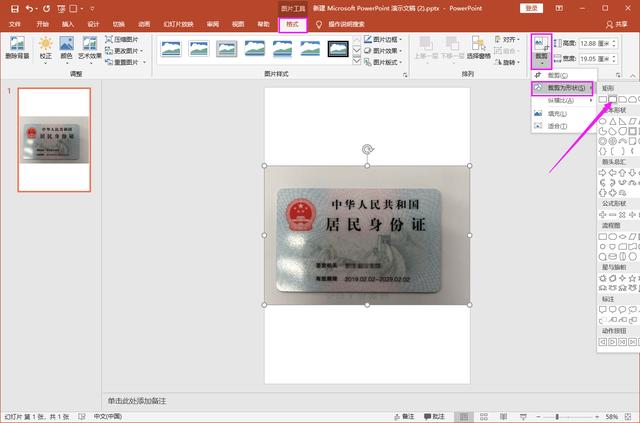Screen dimensions: 640x423
Task: Select the isosceles triangle shape in the gallery
Action: pos(612,121)
